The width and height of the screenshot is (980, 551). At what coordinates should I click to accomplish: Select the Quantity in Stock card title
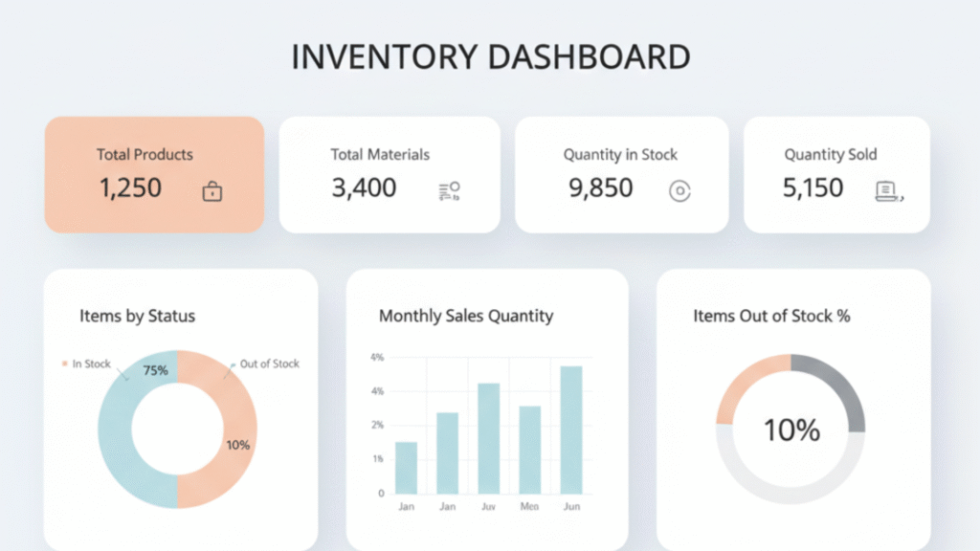[x=620, y=155]
